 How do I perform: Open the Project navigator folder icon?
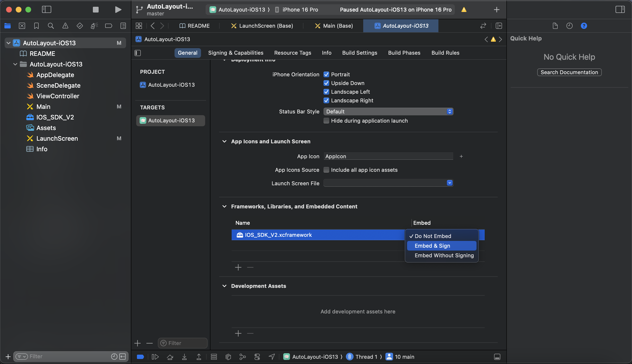click(x=8, y=26)
